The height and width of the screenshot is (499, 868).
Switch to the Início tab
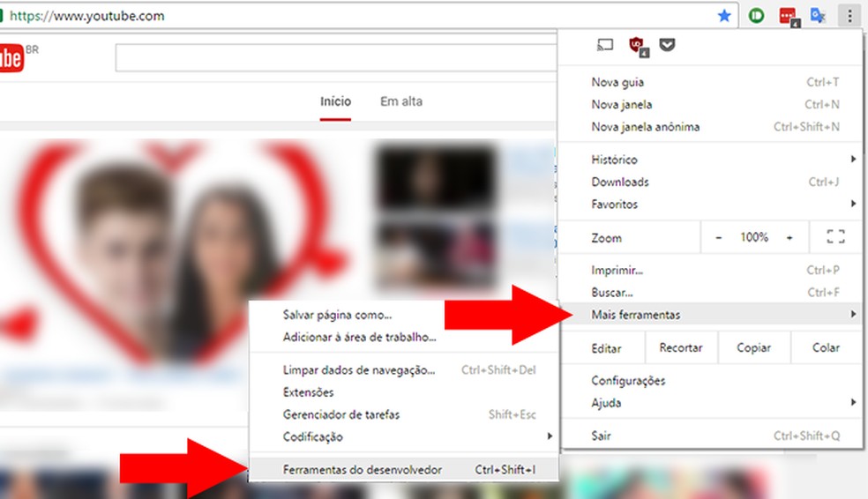335,101
